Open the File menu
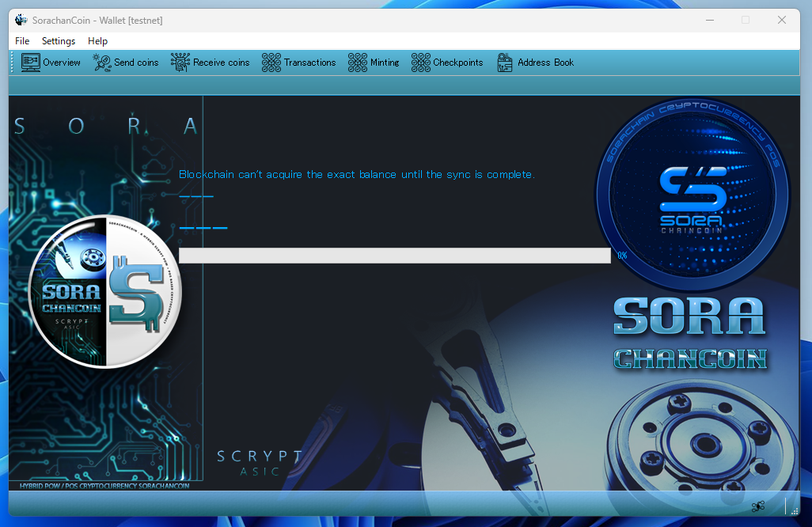This screenshot has width=812, height=527. tap(22, 41)
